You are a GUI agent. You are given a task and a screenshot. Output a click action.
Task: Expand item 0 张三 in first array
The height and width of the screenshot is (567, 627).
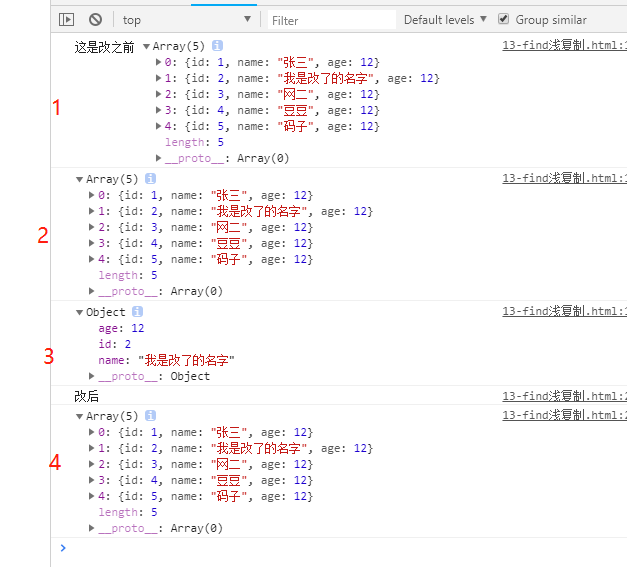[158, 62]
